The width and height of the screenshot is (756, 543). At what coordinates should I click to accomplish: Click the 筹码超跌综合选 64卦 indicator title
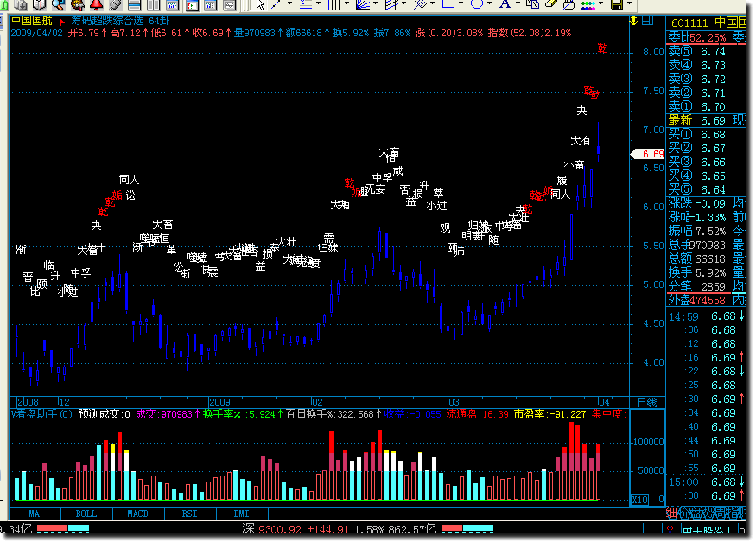120,21
